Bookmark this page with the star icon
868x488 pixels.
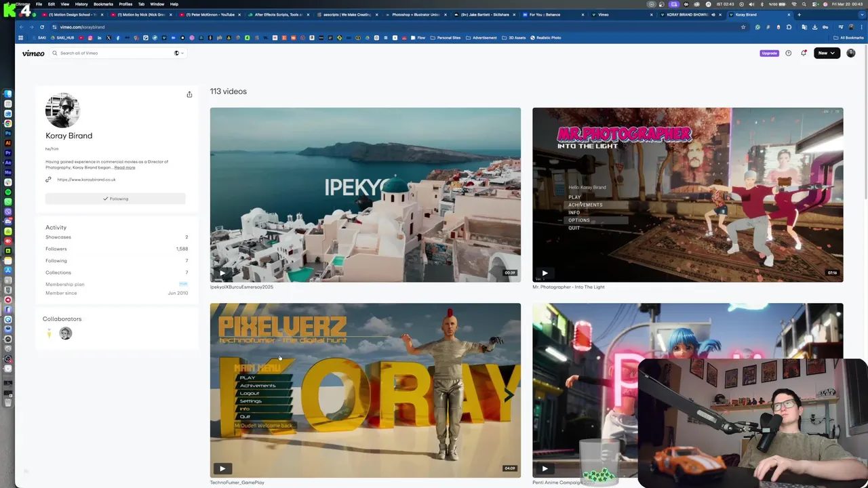click(743, 27)
